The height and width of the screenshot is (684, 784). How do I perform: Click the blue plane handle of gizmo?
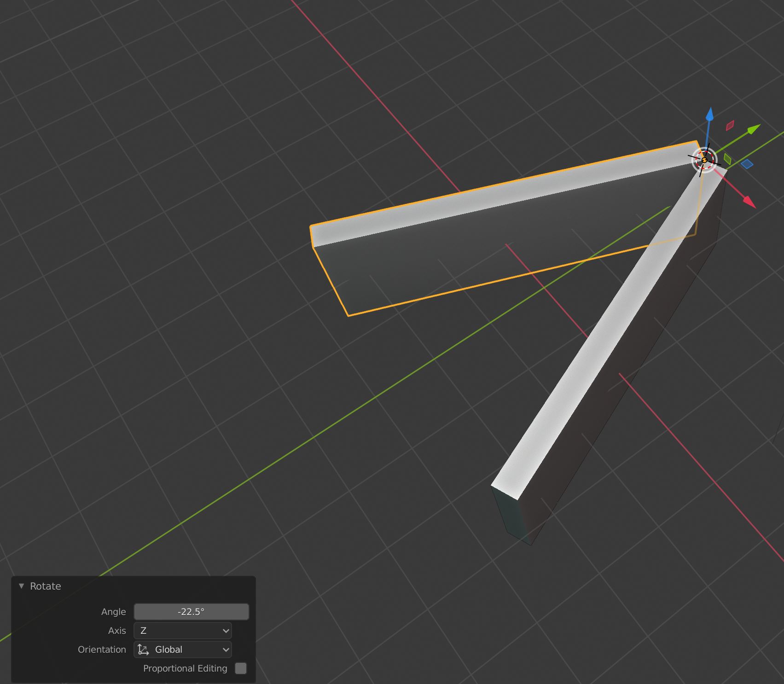[747, 164]
